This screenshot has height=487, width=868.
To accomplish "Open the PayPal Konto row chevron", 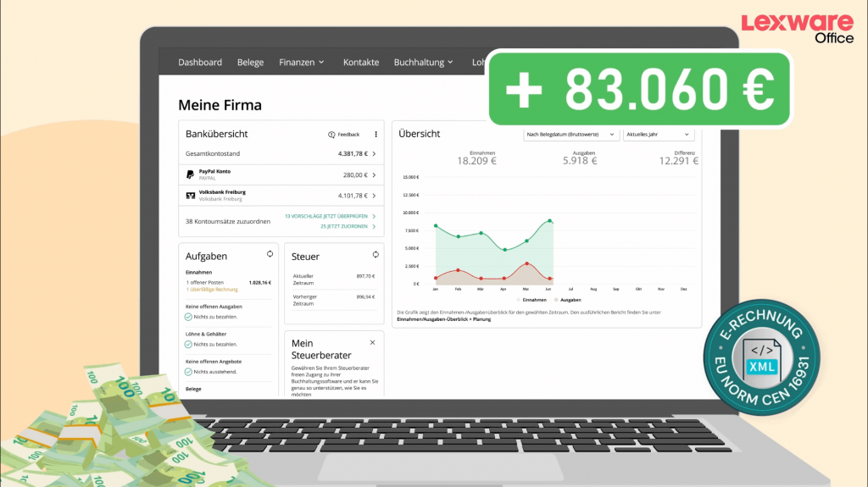I will (374, 174).
